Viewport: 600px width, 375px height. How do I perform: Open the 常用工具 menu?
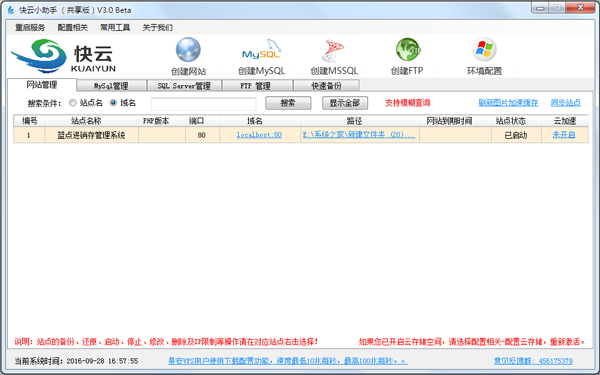point(115,28)
